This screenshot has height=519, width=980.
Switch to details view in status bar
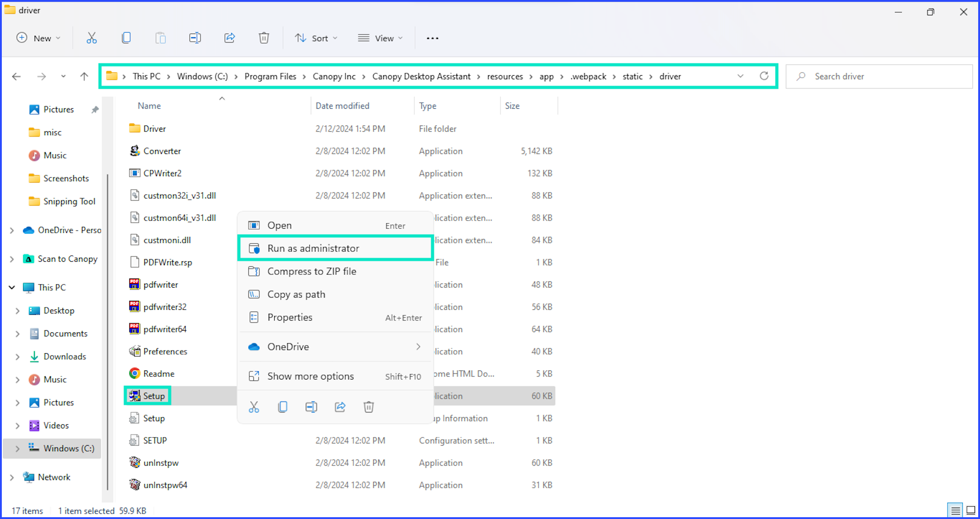coord(955,511)
